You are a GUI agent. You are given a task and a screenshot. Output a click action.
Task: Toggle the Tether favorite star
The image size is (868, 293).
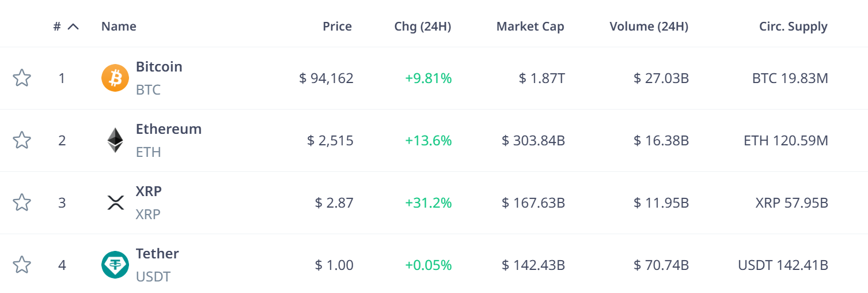click(22, 265)
